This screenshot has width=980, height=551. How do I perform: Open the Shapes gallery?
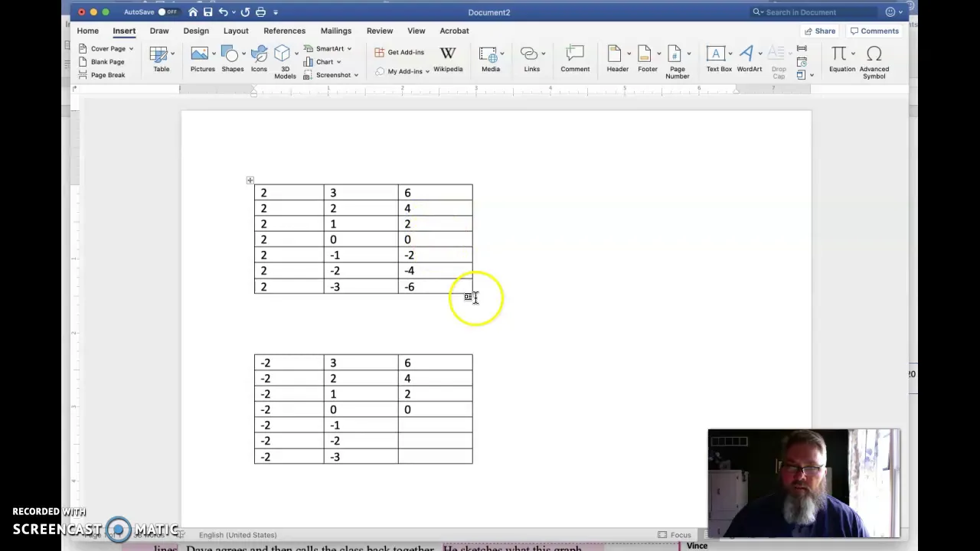point(232,60)
